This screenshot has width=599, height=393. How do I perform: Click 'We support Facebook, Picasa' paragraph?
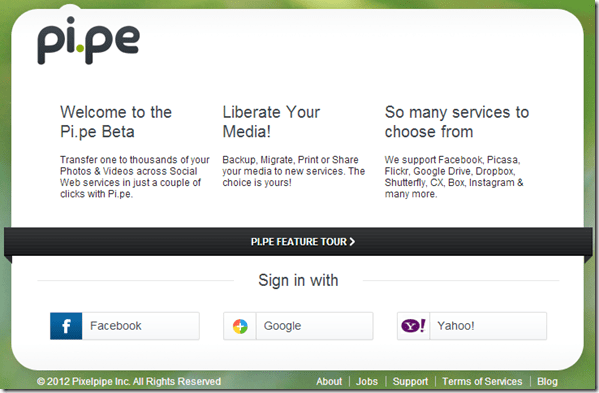(x=454, y=177)
